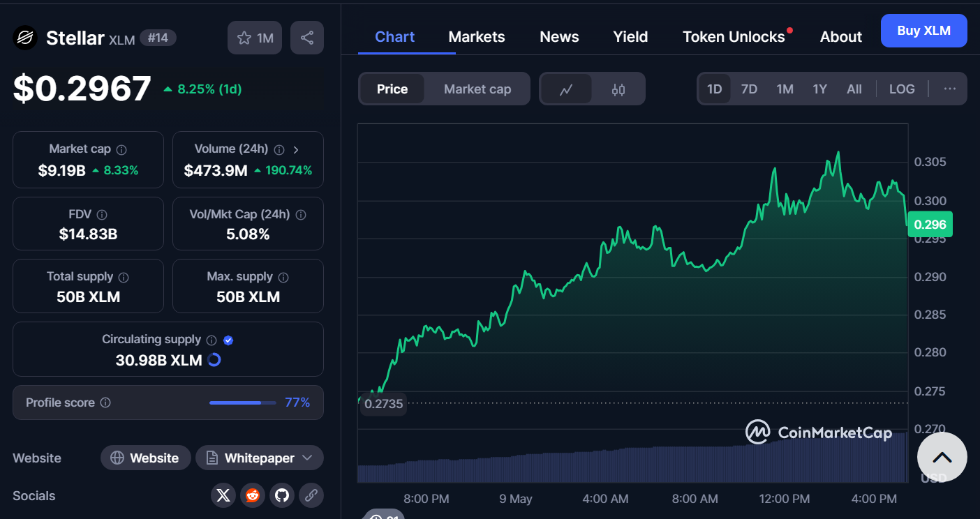The image size is (980, 519).
Task: Open the Token Unlocks tab
Action: click(x=734, y=37)
